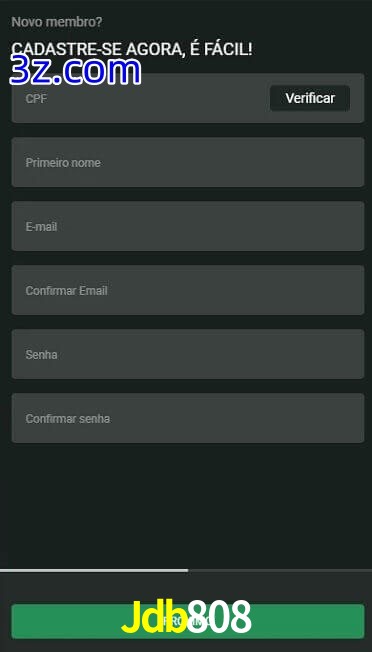Focus the Primeiro nome field

click(x=188, y=162)
